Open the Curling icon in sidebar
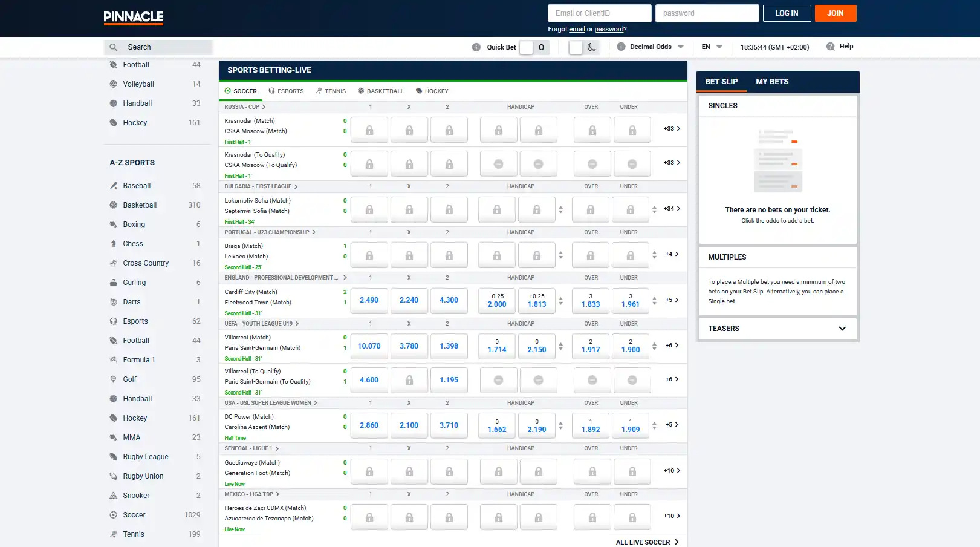This screenshot has width=980, height=547. 113,283
